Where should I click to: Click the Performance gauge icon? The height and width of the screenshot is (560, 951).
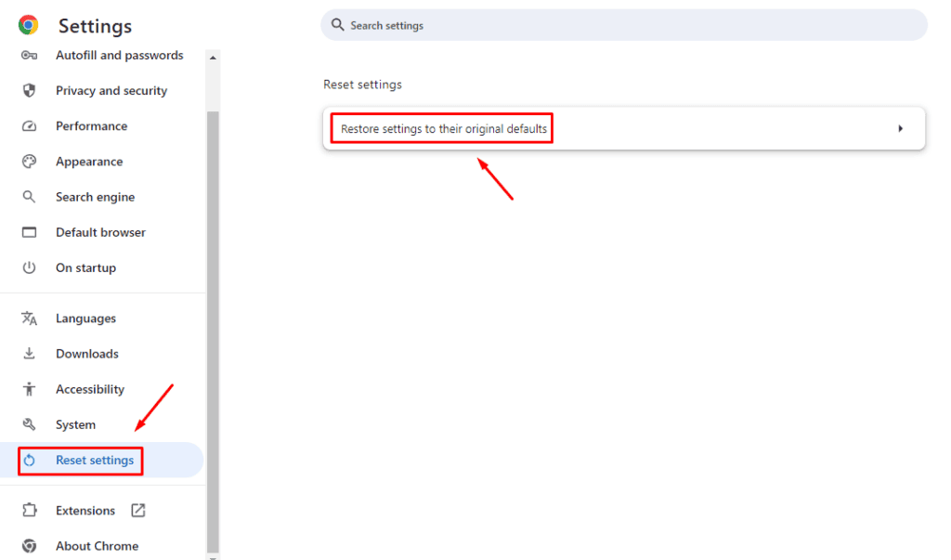click(29, 126)
